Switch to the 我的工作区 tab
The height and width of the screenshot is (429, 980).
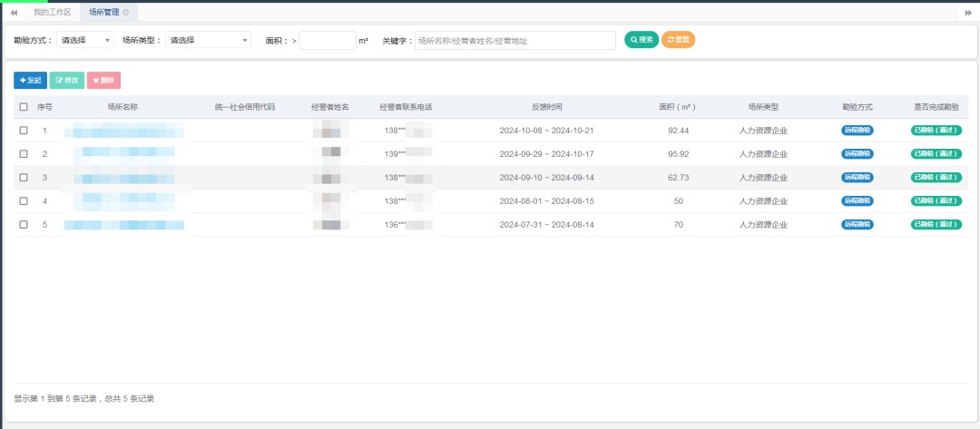(52, 13)
